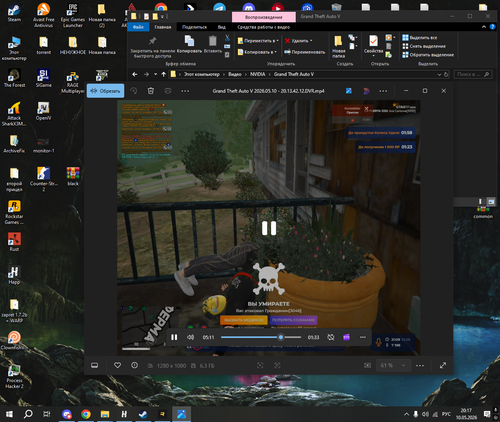
Task: Open Explorer help question icon
Action: pos(493,27)
